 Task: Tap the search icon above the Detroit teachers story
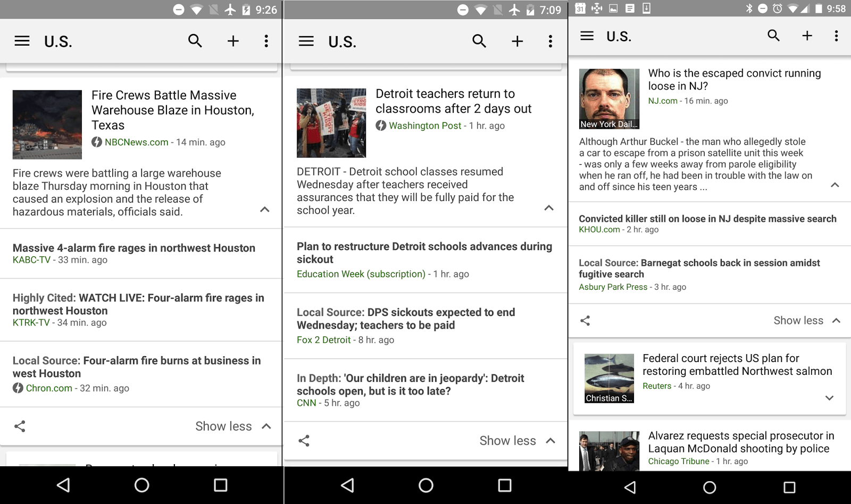tap(479, 41)
